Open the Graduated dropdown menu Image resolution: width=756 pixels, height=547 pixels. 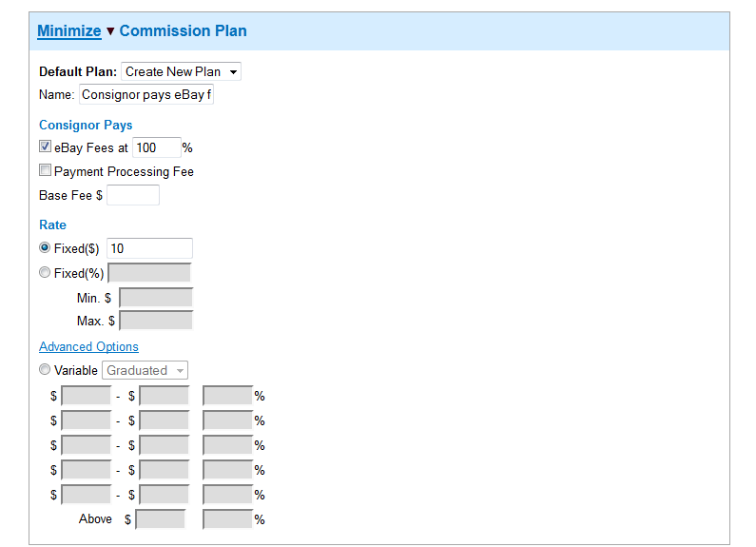pos(145,370)
